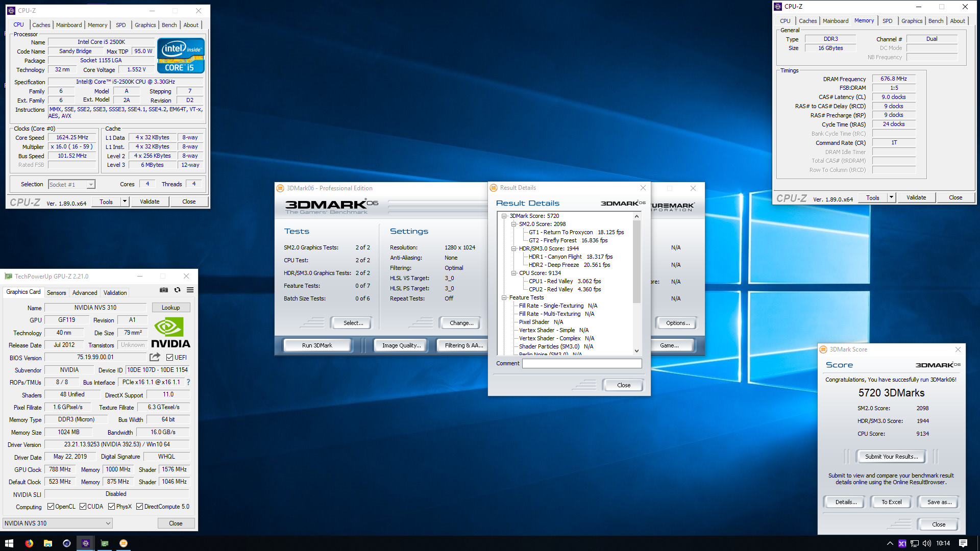Open the volume control in the system tray
The height and width of the screenshot is (551, 980).
pos(927,543)
